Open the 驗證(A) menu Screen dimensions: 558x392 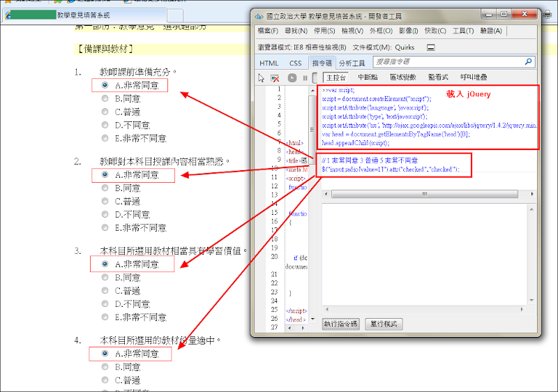coord(491,31)
